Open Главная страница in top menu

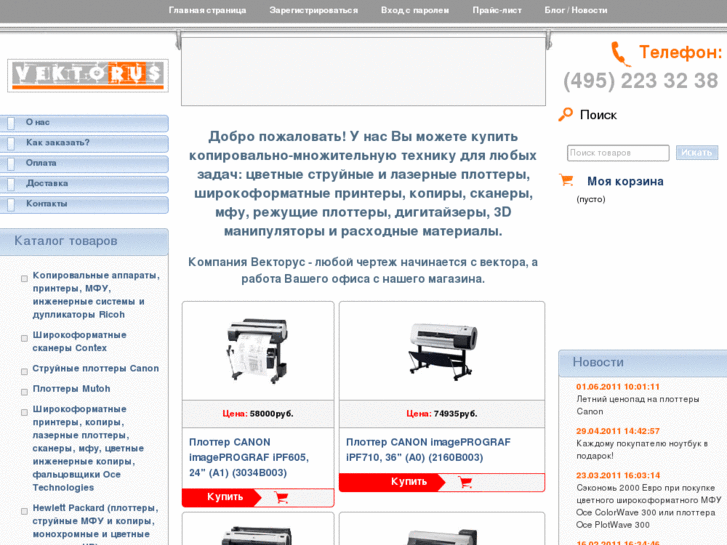pos(207,10)
